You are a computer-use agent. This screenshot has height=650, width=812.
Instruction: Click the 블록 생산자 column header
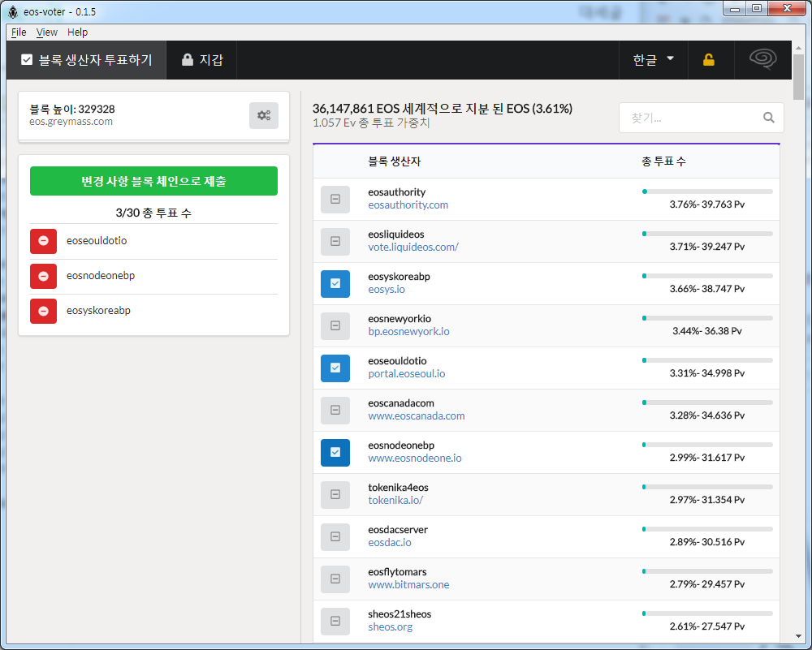pos(394,161)
